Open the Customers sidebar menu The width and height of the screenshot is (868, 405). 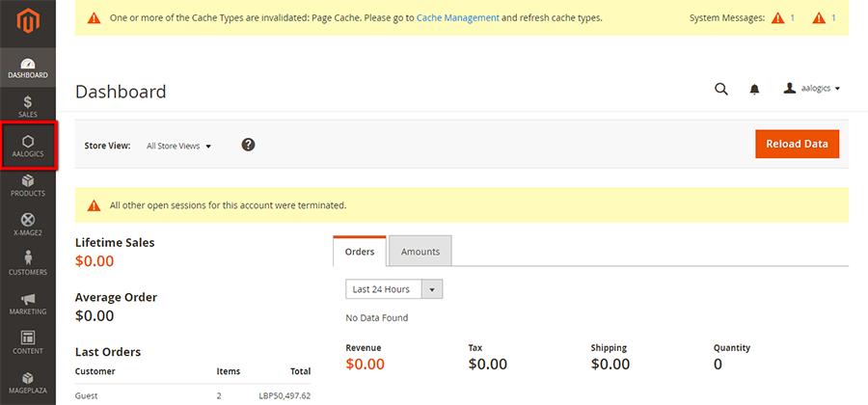coord(28,264)
